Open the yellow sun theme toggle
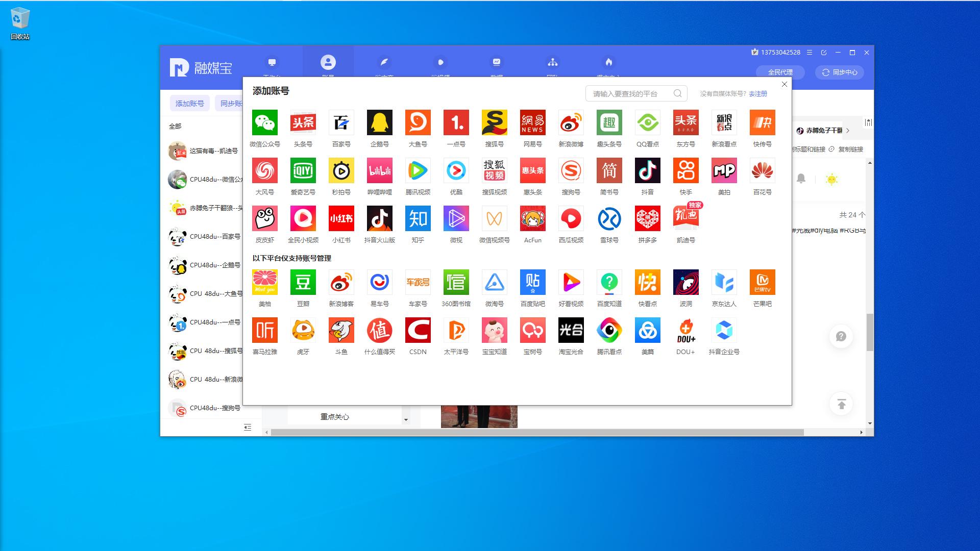980x551 pixels. (x=831, y=179)
